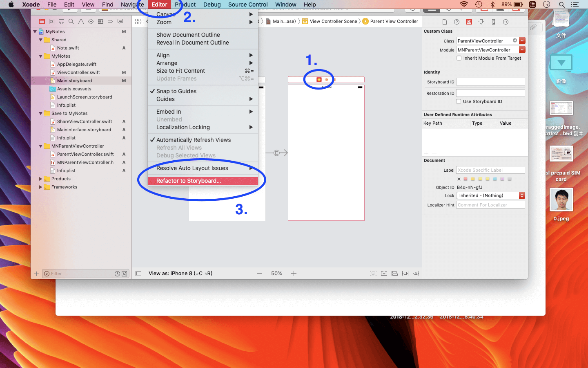Open the Lock popup menu
Screen dimensions: 588x368
pyautogui.click(x=490, y=195)
